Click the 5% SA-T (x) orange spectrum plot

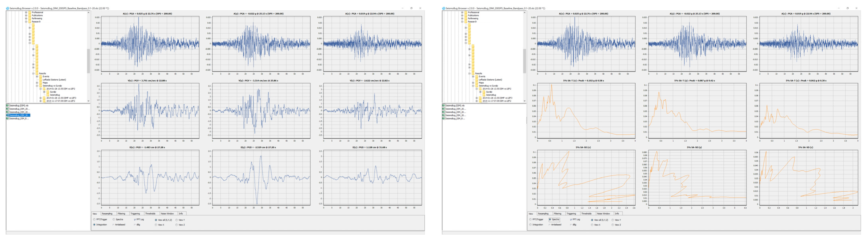tap(586, 111)
